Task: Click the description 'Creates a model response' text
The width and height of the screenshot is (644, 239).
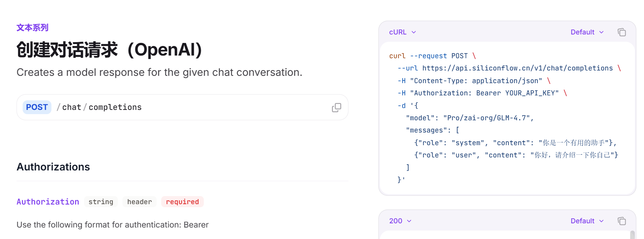Action: click(159, 72)
